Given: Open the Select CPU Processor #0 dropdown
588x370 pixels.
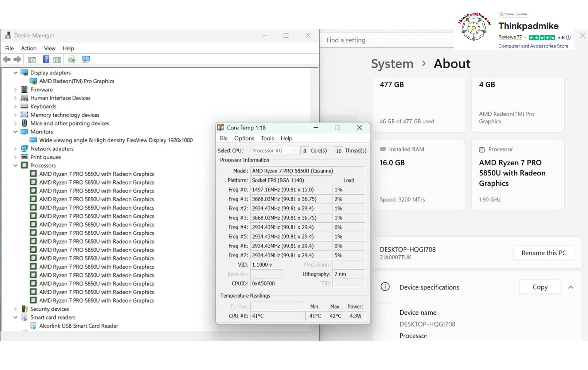Looking at the screenshot, I should coord(274,151).
